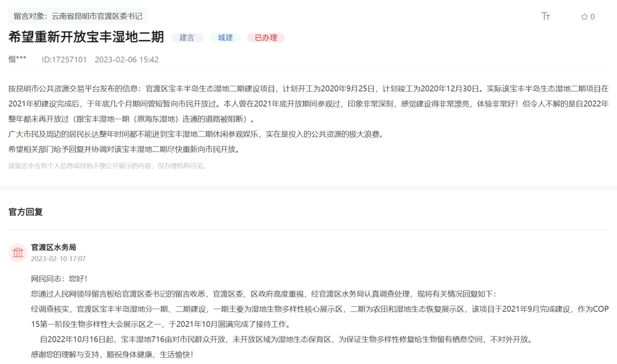Click the reply timestamp 2023-02-10 17:07
This screenshot has width=617, height=364.
(x=58, y=259)
